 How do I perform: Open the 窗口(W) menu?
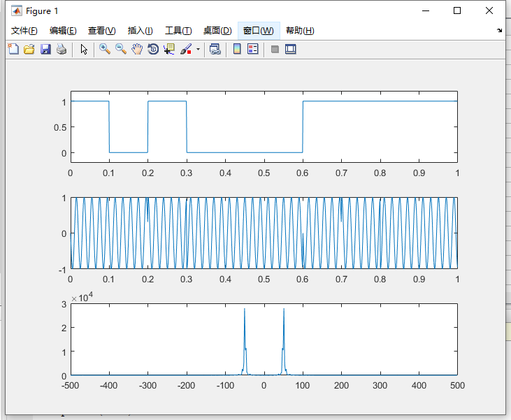click(x=259, y=31)
